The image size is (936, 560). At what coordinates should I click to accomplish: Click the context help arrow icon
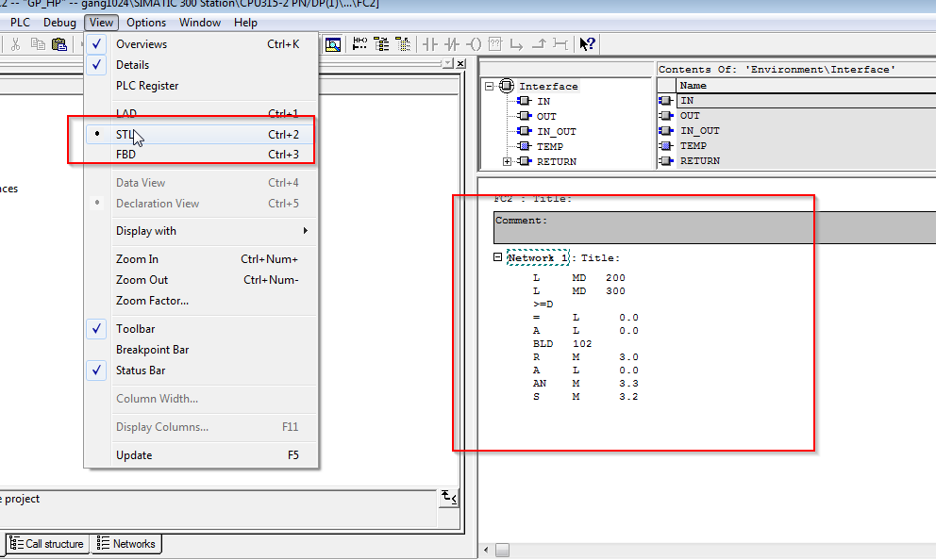point(587,43)
